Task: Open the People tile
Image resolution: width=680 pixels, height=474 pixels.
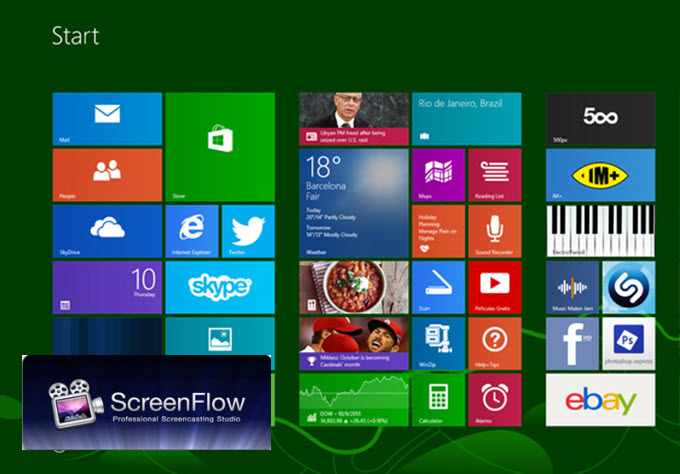Action: tap(107, 175)
